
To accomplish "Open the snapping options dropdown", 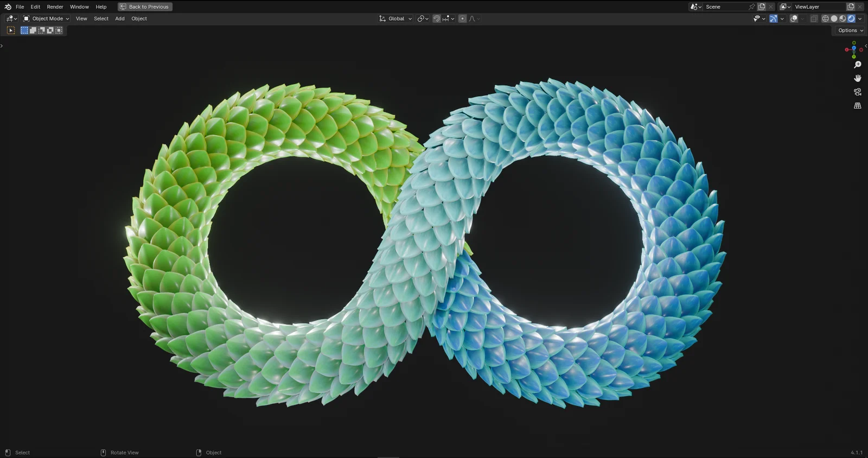I will 449,18.
